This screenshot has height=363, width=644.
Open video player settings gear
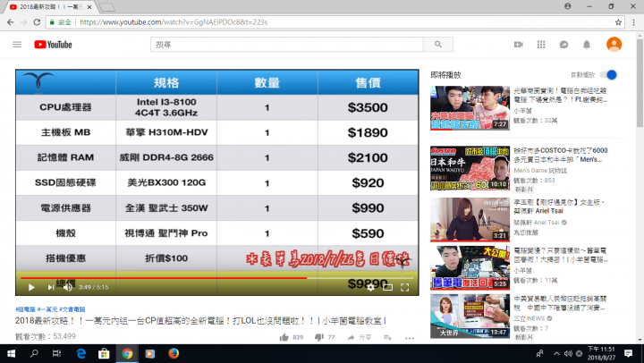[x=370, y=287]
